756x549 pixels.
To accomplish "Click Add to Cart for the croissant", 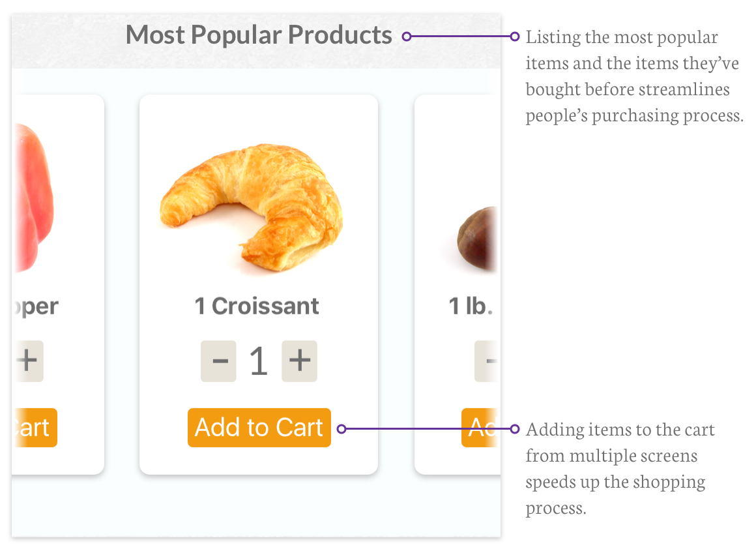I will [259, 428].
